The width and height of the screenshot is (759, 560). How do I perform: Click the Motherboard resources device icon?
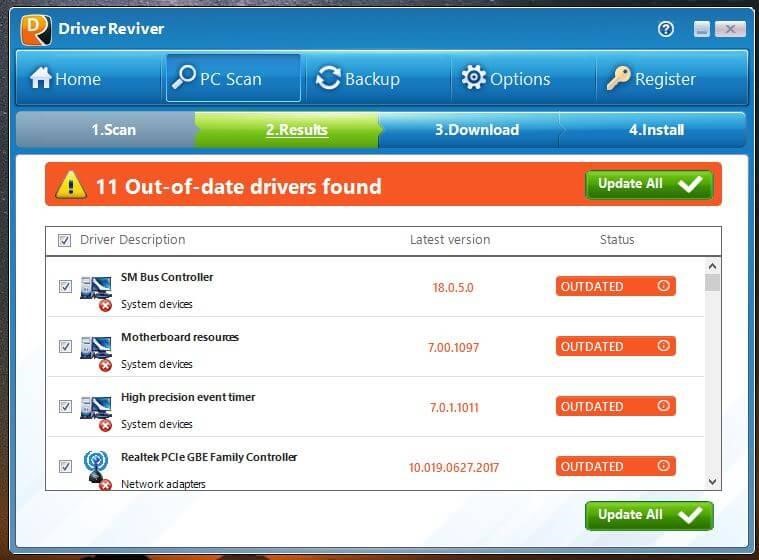pyautogui.click(x=96, y=353)
